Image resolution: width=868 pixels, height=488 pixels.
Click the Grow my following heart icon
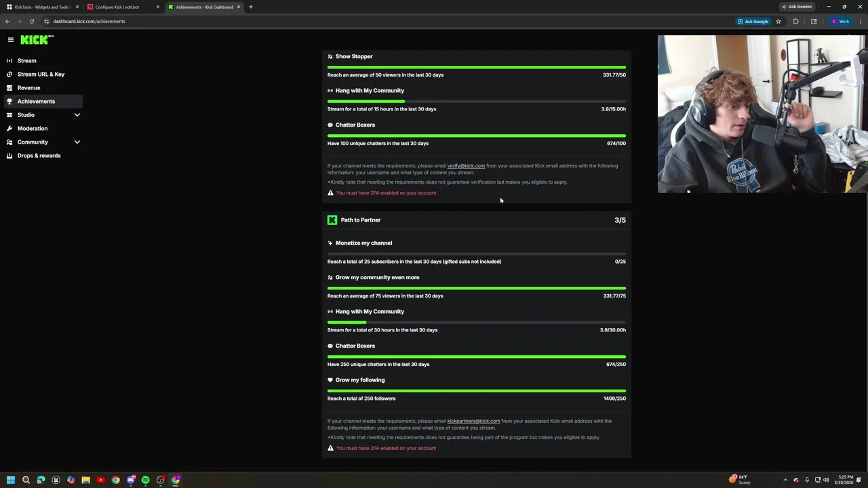pyautogui.click(x=330, y=380)
